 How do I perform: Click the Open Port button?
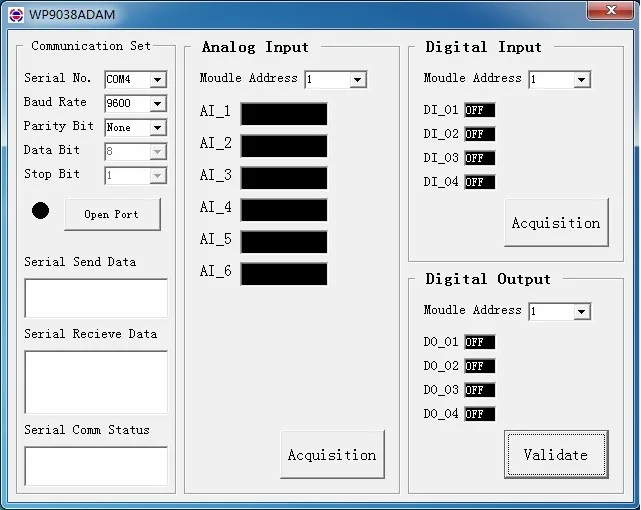[x=112, y=215]
